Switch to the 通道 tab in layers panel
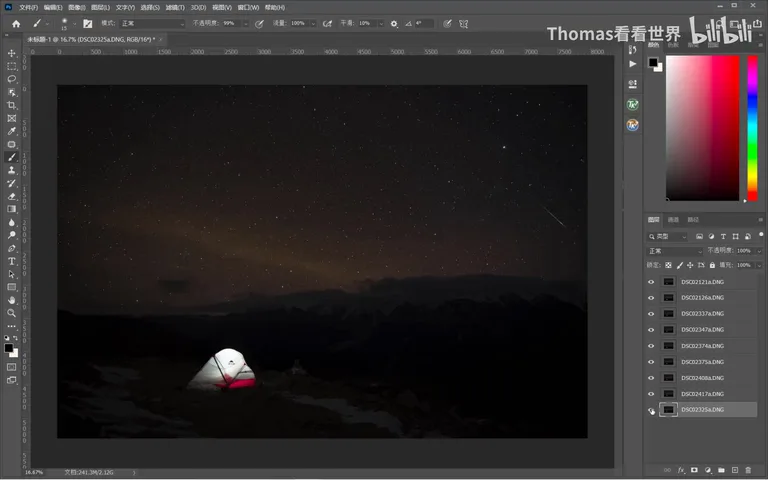Screen dimensions: 768x480 [673, 220]
